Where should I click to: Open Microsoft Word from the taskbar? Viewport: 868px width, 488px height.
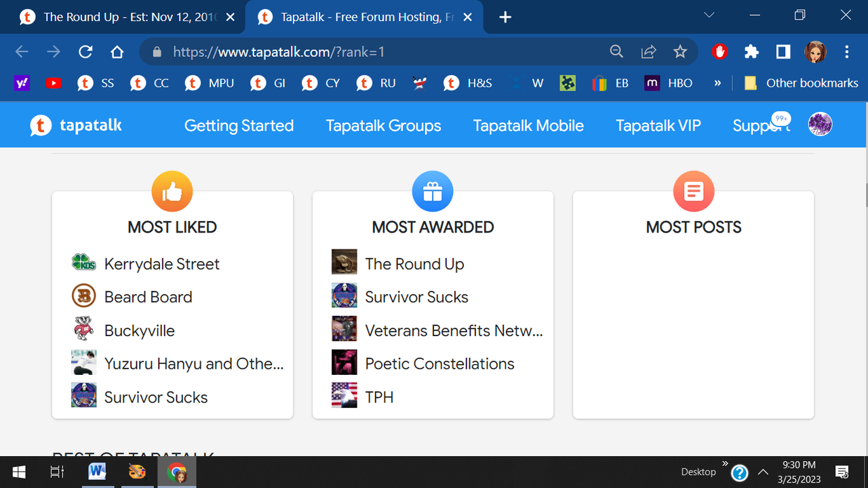pos(97,472)
